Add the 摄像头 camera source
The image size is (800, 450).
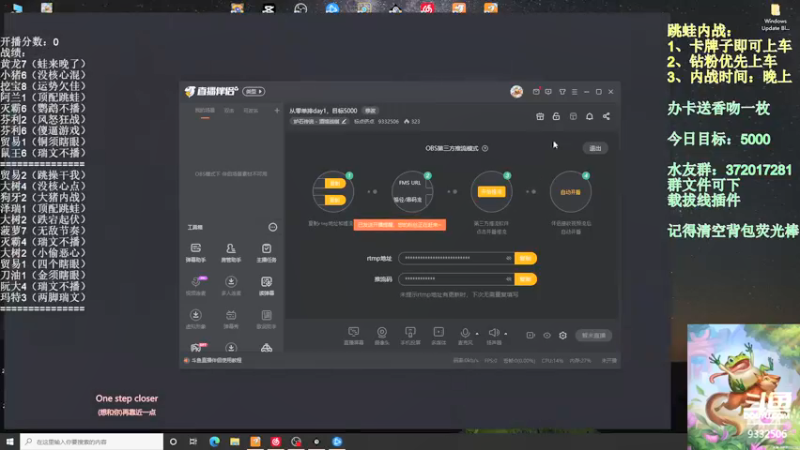click(x=382, y=336)
